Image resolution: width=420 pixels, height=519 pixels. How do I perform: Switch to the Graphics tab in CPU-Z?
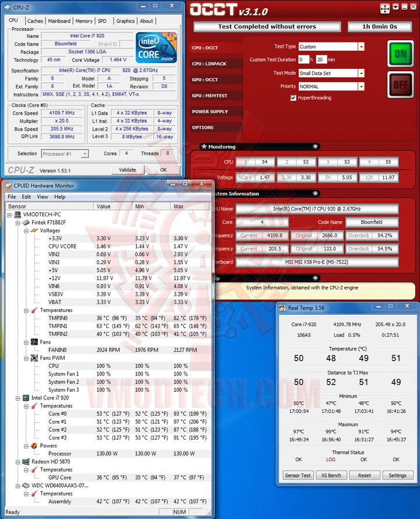125,21
